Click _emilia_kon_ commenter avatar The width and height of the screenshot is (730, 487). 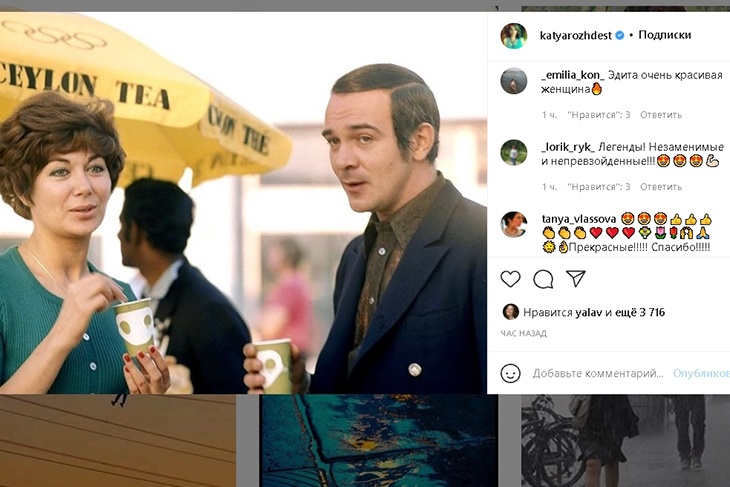coord(513,80)
